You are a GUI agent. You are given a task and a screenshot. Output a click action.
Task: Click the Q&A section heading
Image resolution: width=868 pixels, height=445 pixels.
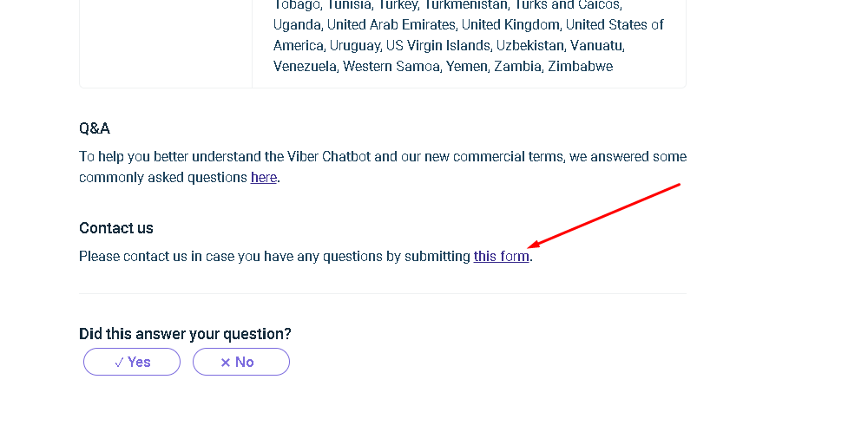pos(95,128)
